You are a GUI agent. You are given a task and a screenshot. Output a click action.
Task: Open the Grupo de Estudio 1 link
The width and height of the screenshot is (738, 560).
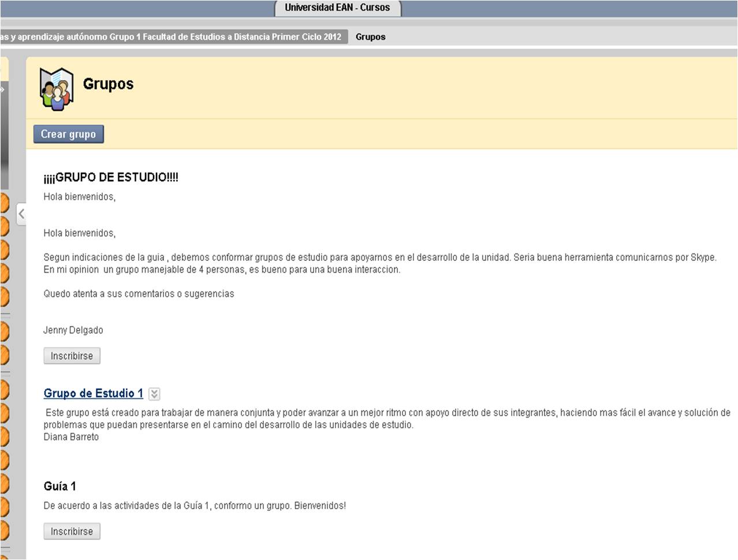93,393
